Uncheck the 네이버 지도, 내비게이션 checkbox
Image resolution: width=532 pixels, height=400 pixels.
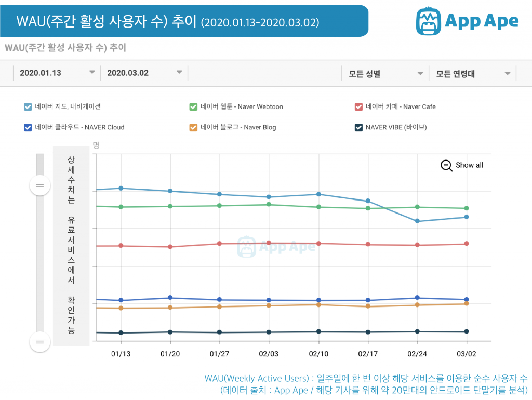[x=28, y=106]
